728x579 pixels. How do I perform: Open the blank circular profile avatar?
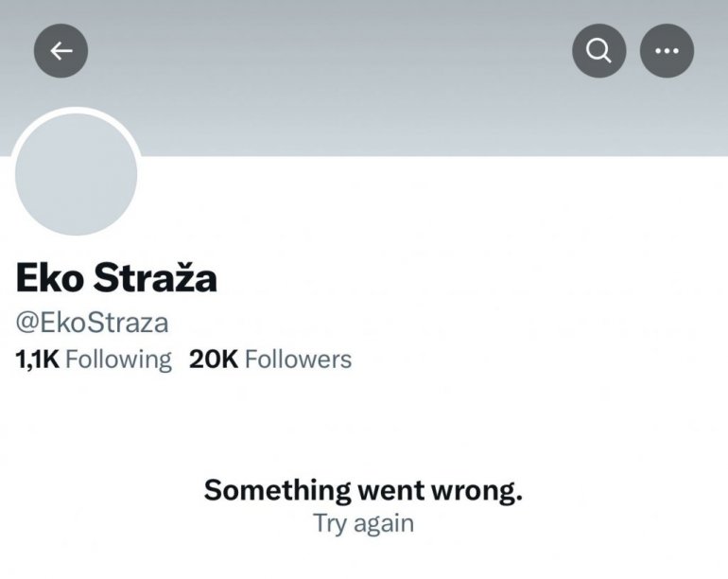pyautogui.click(x=77, y=173)
